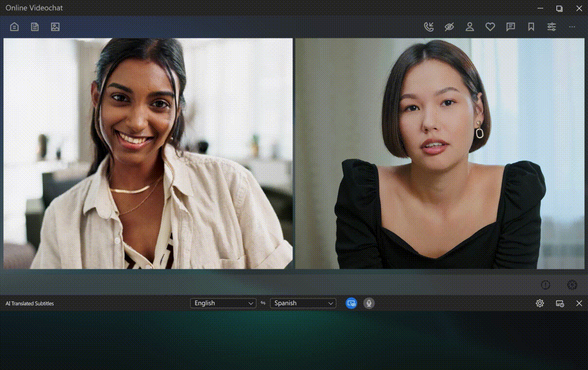Viewport: 588px width, 370px height.
Task: Swap the English and Spanish languages
Action: coord(263,303)
